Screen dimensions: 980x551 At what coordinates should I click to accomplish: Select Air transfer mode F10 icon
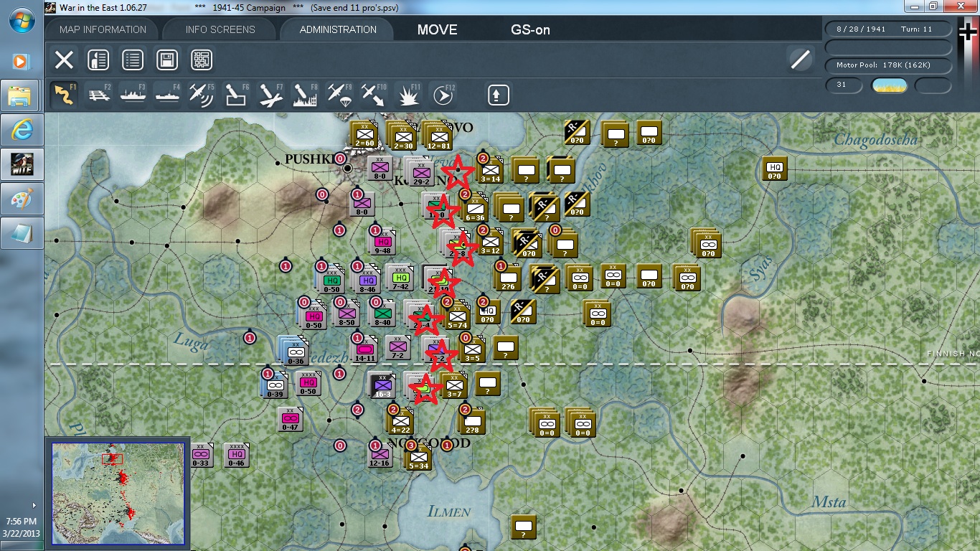[x=374, y=95]
